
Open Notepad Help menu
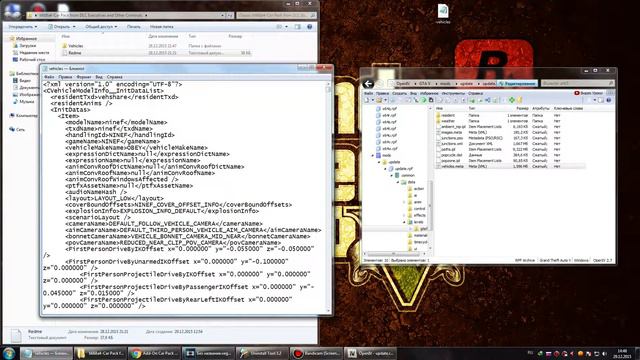[114, 77]
